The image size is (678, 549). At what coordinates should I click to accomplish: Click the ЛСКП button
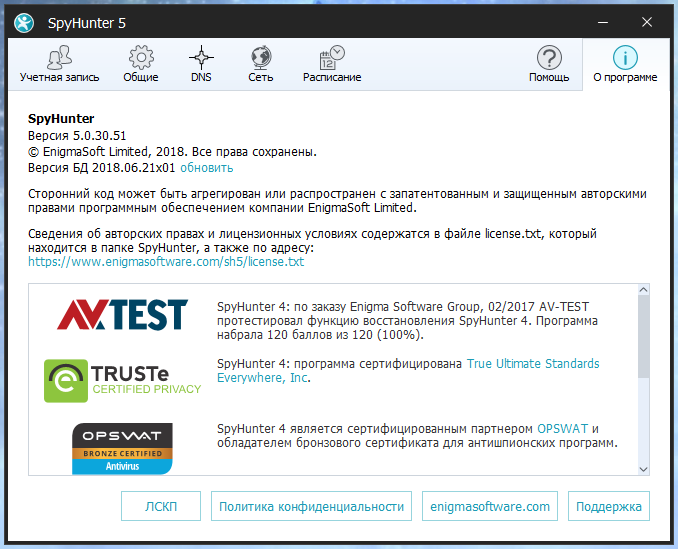161,506
